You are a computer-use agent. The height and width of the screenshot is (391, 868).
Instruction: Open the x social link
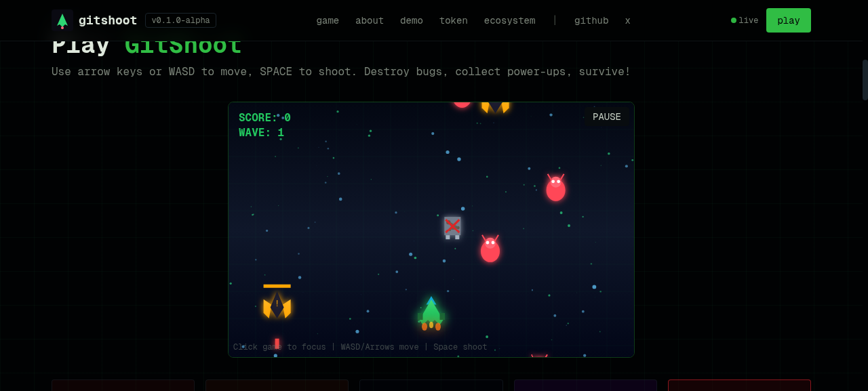(628, 20)
